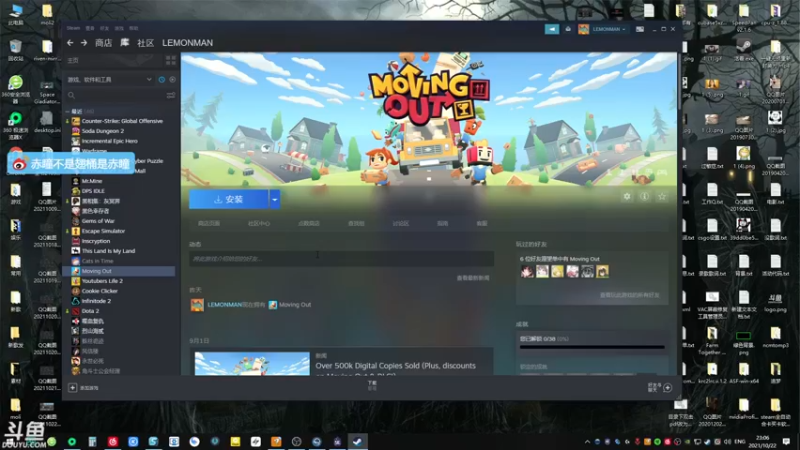Click the library home (主页) button
The image size is (800, 450).
pyautogui.click(x=113, y=61)
